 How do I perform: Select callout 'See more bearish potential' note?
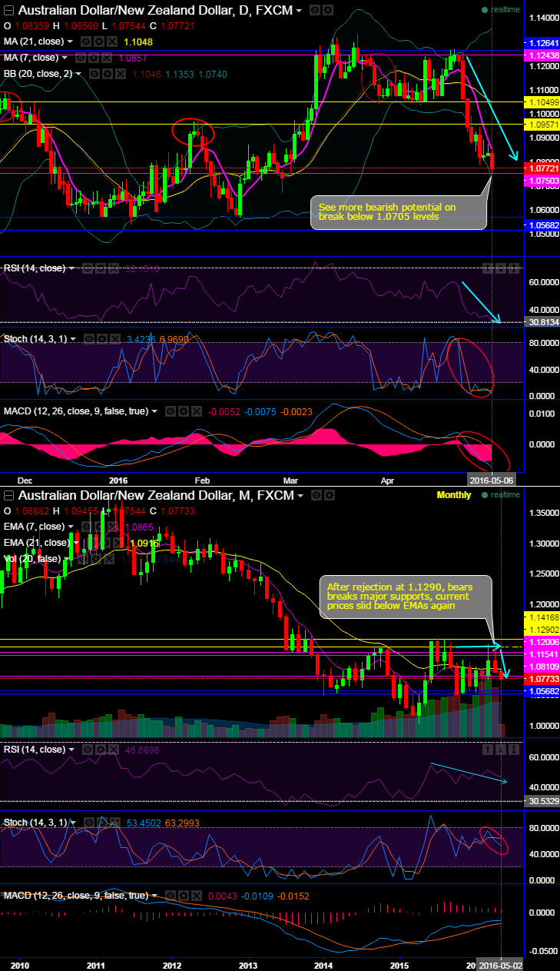(399, 212)
